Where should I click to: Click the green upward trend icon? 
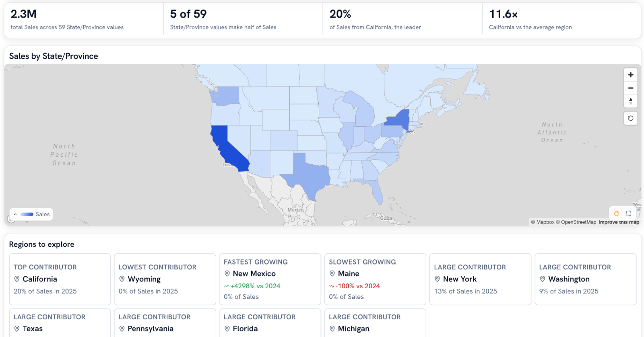pos(226,286)
